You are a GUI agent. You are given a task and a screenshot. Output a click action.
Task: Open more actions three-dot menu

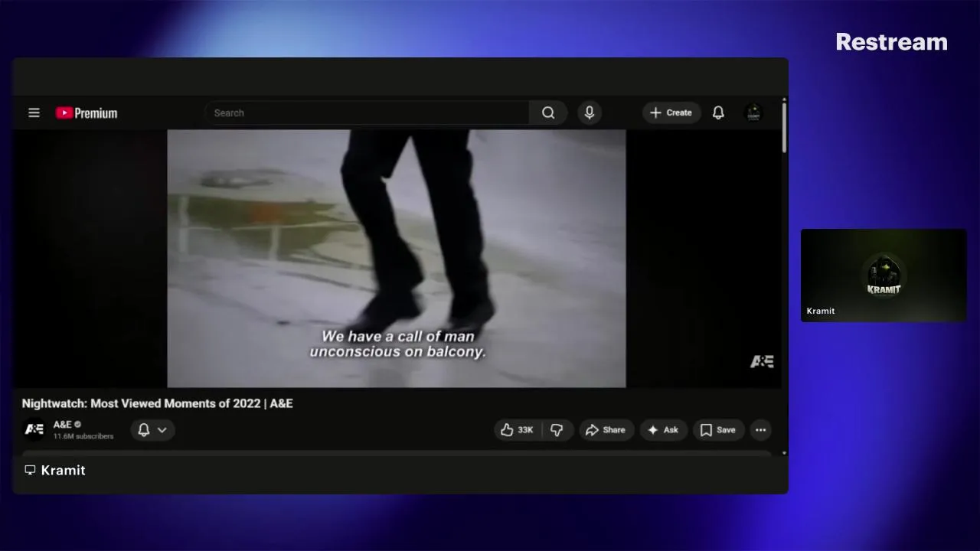pyautogui.click(x=760, y=430)
